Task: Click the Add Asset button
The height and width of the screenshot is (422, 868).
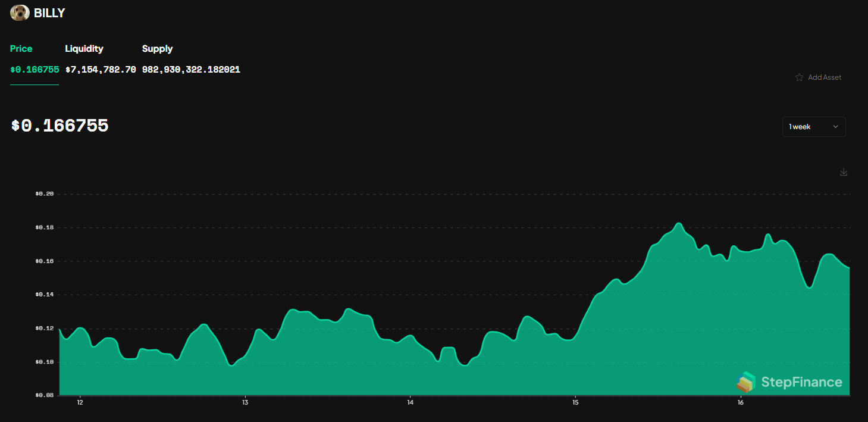Action: tap(825, 77)
